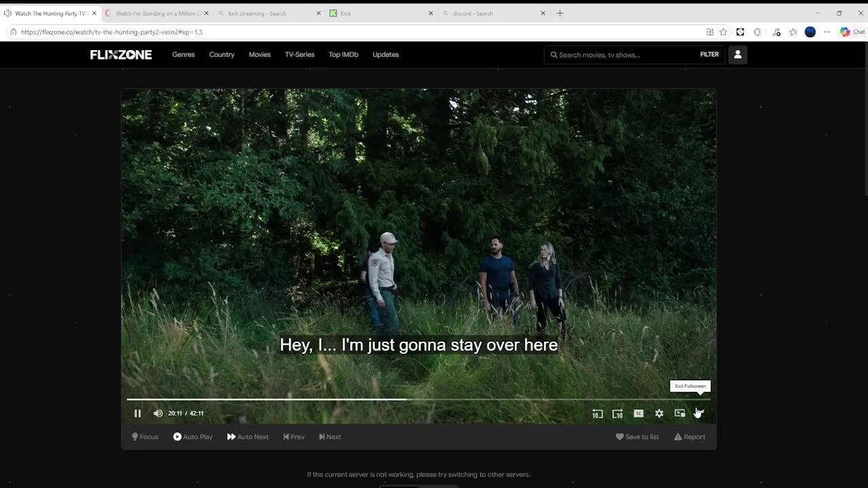Add this page to favorites star
The width and height of the screenshot is (868, 488).
click(x=724, y=32)
